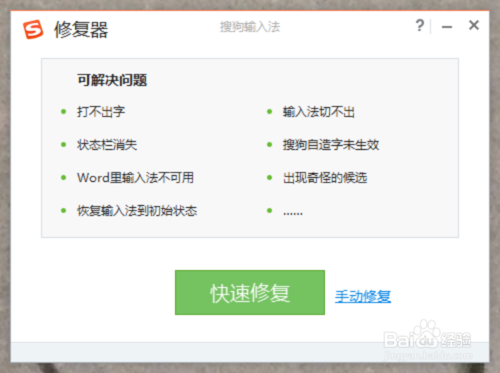The image size is (500, 373).
Task: Click the 修复器 title text
Action: pos(81,29)
